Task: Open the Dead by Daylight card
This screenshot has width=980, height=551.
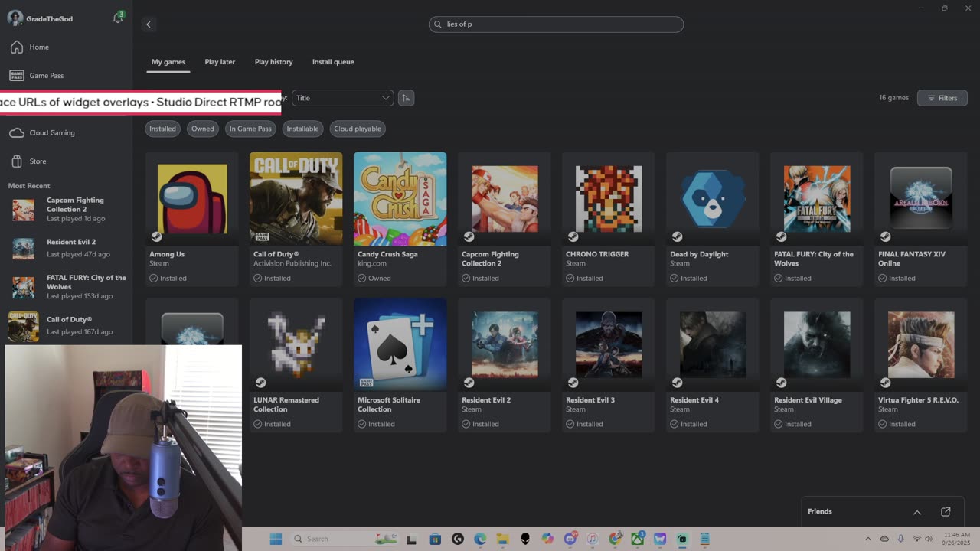Action: coord(713,219)
